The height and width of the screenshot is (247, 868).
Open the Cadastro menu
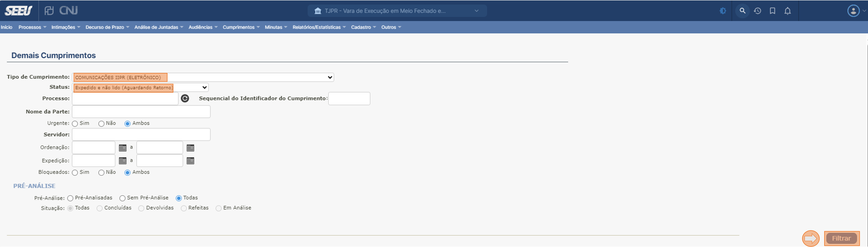click(363, 27)
